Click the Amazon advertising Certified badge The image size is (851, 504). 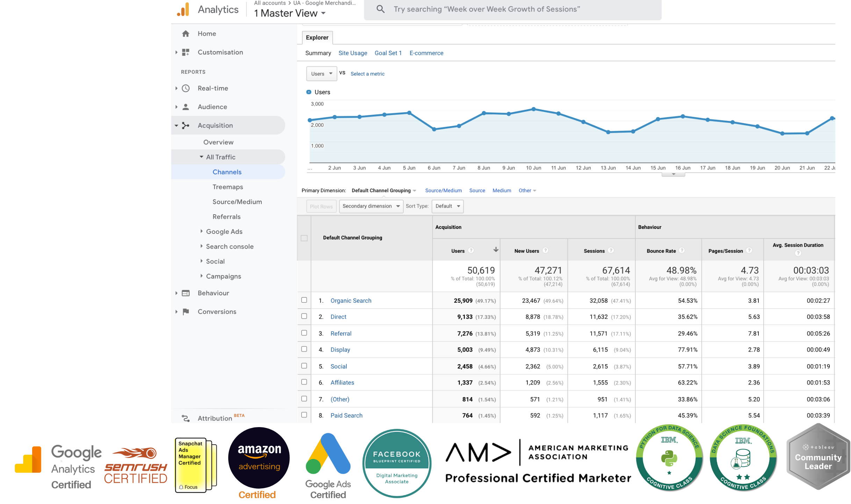(259, 463)
